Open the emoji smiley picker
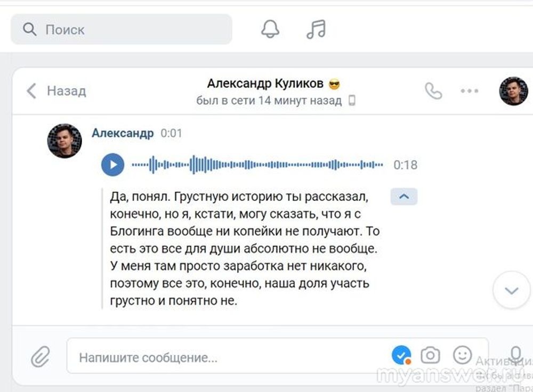533x392 pixels. [462, 355]
